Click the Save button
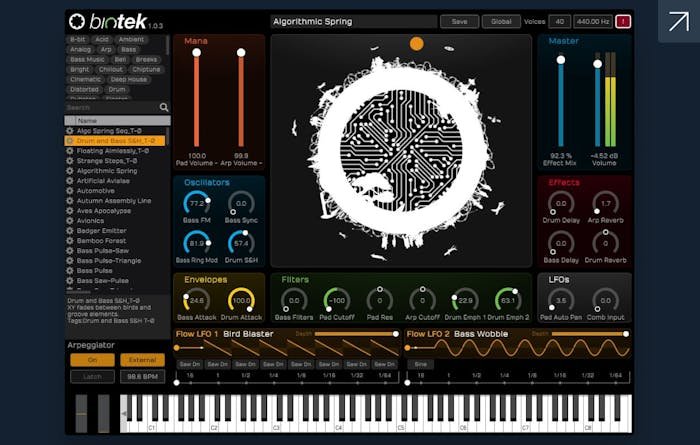Screen dimensions: 700x445 459,21
